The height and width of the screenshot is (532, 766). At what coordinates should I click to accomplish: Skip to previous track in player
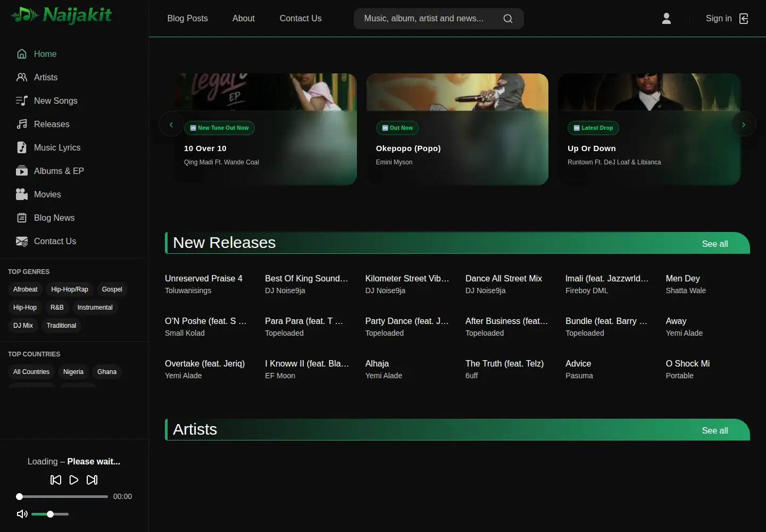[56, 480]
